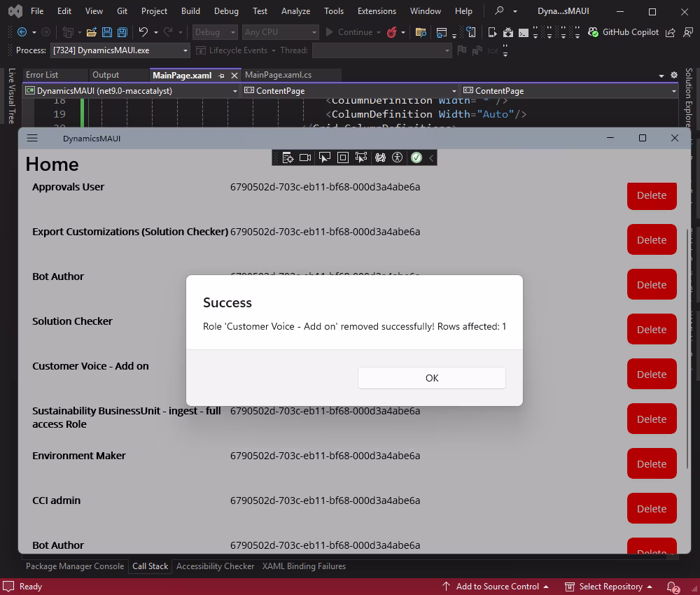Open the File menu
This screenshot has width=700, height=595.
(37, 11)
